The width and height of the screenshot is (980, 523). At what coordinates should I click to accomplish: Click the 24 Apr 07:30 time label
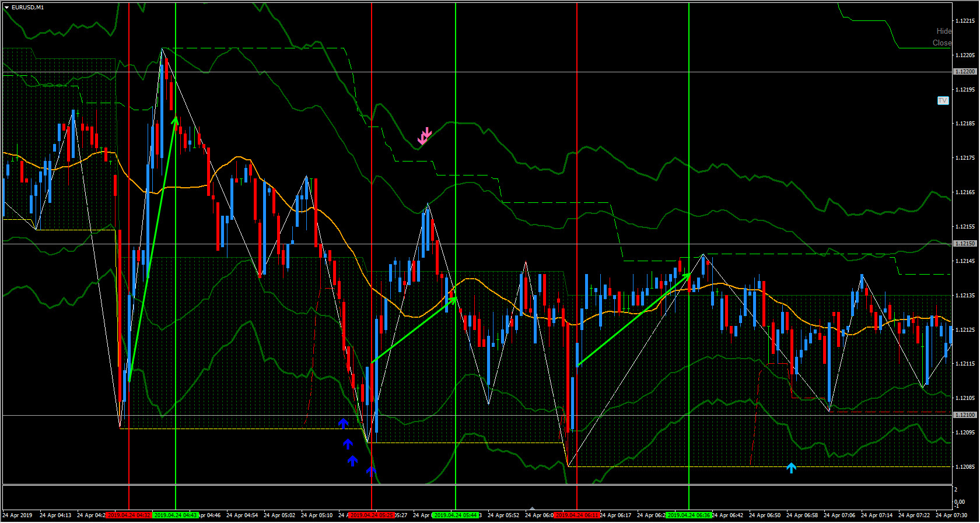coord(951,515)
